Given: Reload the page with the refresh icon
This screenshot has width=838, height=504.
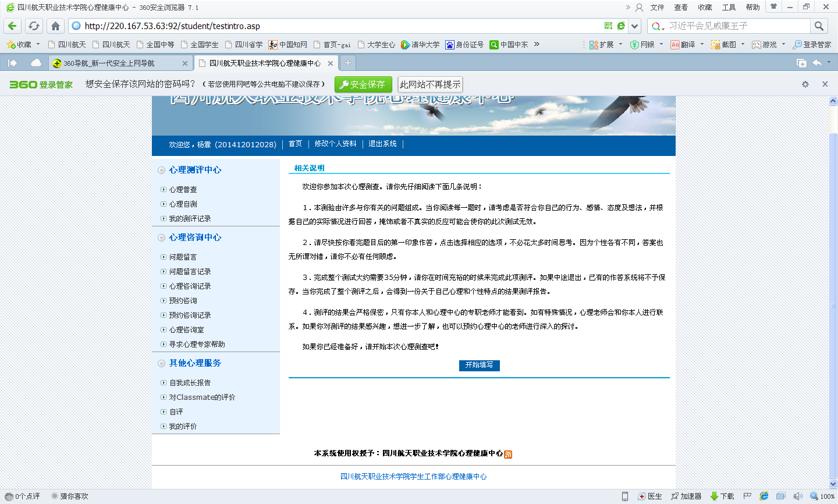Looking at the screenshot, I should click(x=34, y=26).
